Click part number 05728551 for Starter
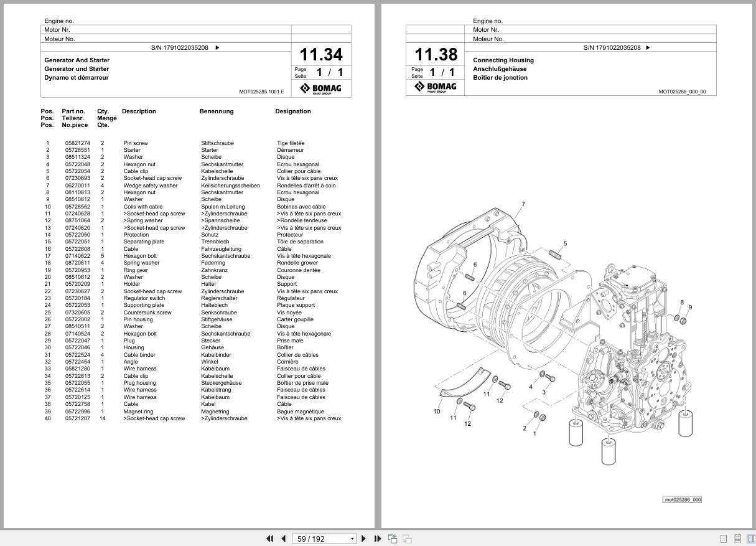Screen dimensions: 756x546 click(78, 150)
